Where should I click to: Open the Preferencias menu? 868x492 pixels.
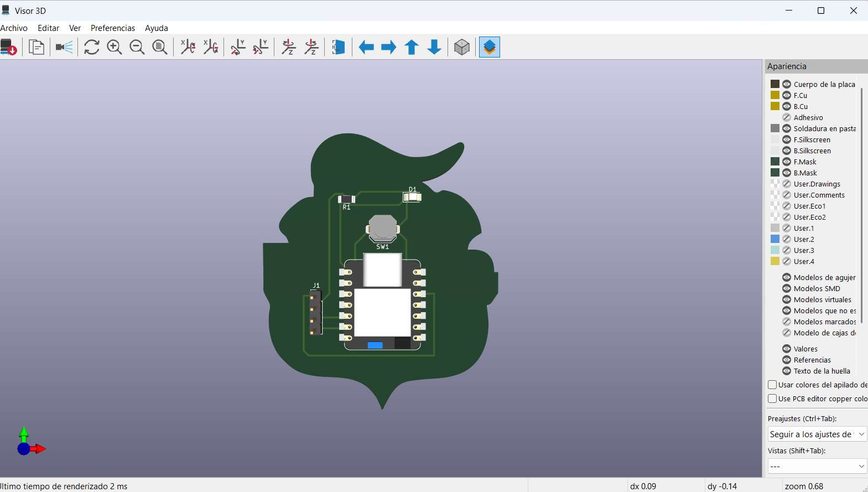pyautogui.click(x=113, y=28)
